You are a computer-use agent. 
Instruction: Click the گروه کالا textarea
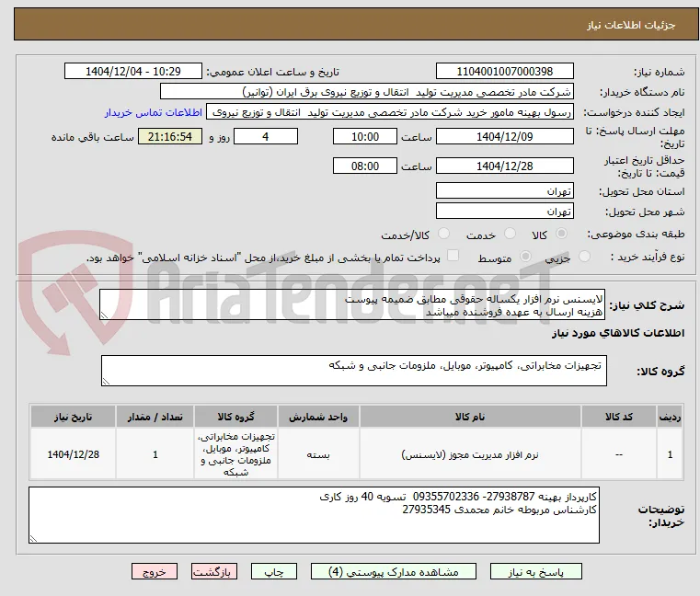click(354, 371)
